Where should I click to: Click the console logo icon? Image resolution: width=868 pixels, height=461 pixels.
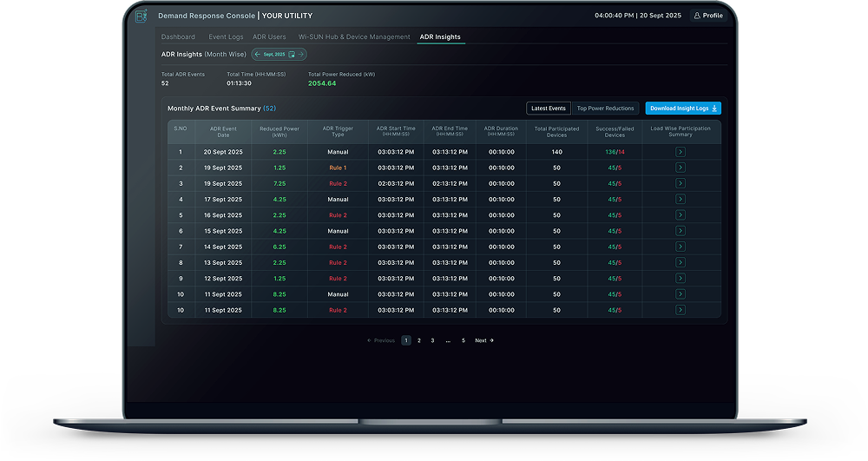[141, 16]
